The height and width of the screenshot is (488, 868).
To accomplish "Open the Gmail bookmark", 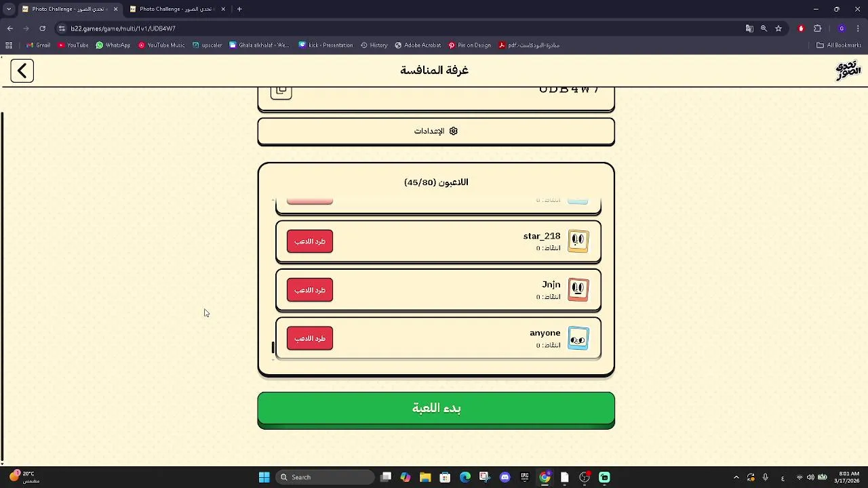I will (x=38, y=45).
